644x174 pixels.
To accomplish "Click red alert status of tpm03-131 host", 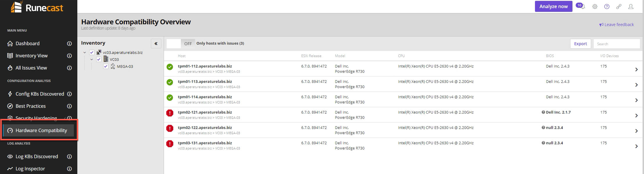I will (170, 144).
